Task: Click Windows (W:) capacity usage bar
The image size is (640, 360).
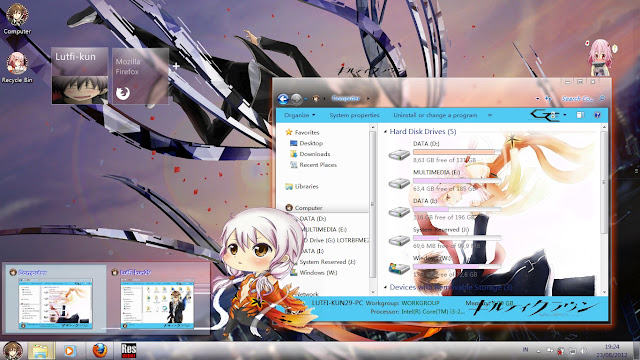Action: (x=457, y=266)
